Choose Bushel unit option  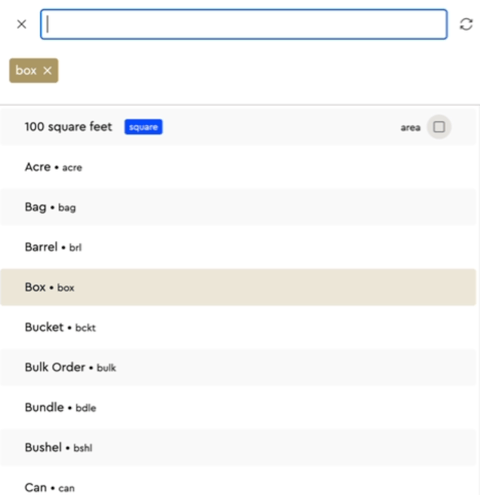238,447
